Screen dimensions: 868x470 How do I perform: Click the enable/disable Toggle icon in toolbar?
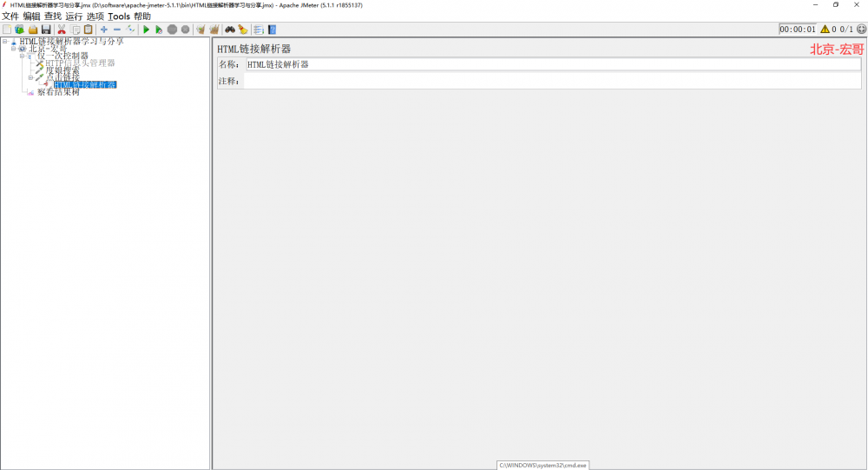click(130, 30)
